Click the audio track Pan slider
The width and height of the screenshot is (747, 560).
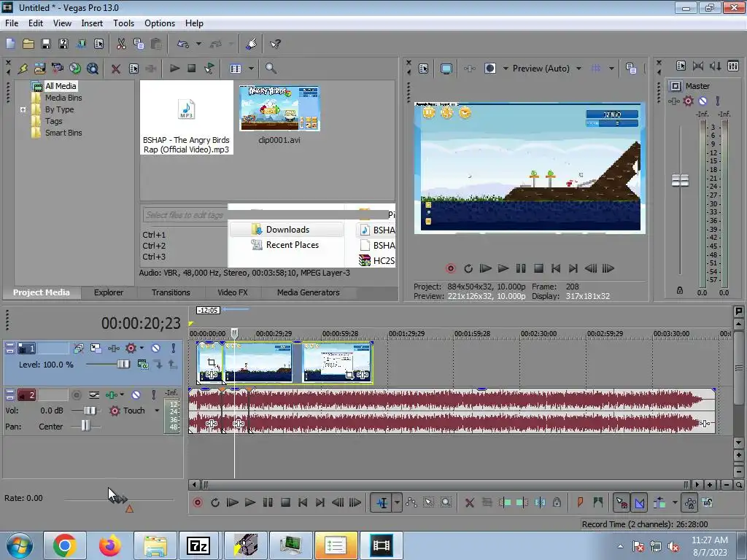pyautogui.click(x=85, y=426)
